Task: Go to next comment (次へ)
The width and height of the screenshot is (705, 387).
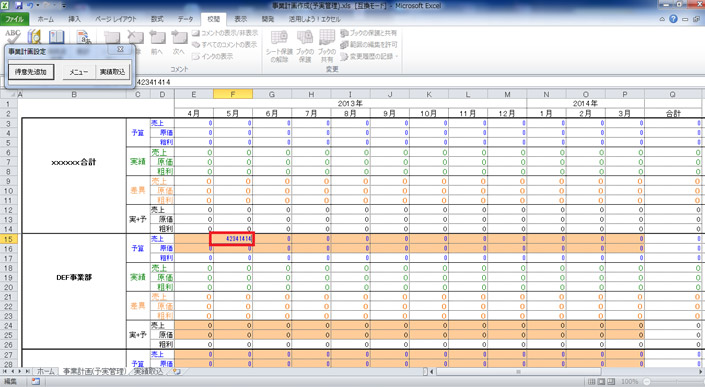Action: (179, 42)
